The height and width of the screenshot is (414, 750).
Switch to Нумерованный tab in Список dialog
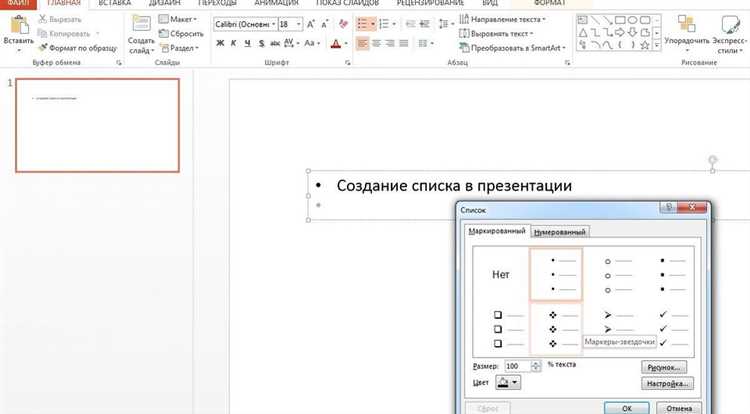(x=560, y=232)
